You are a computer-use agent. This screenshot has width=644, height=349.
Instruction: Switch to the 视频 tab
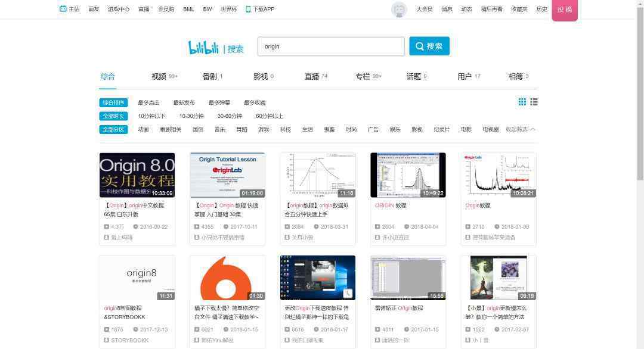[164, 76]
